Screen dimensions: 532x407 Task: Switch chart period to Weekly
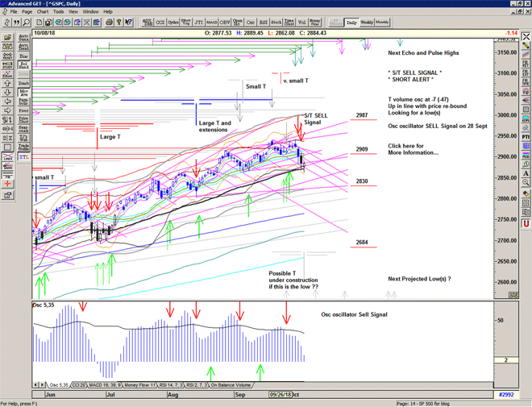tap(366, 23)
